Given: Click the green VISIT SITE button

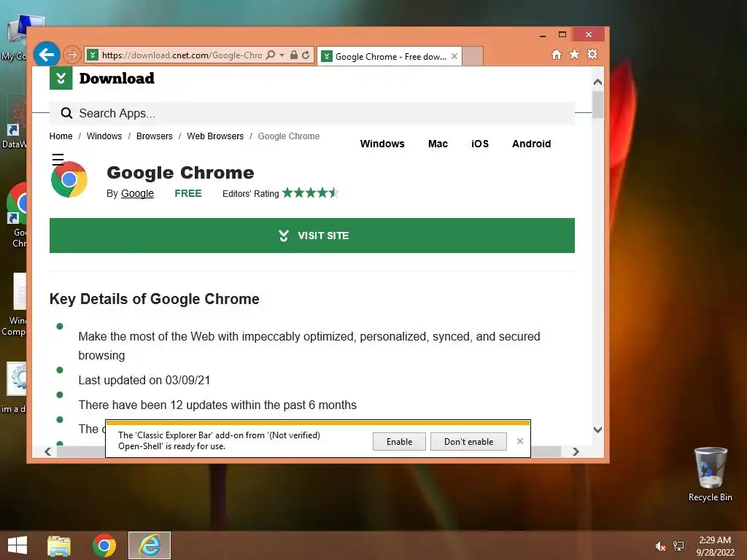Looking at the screenshot, I should coord(312,236).
